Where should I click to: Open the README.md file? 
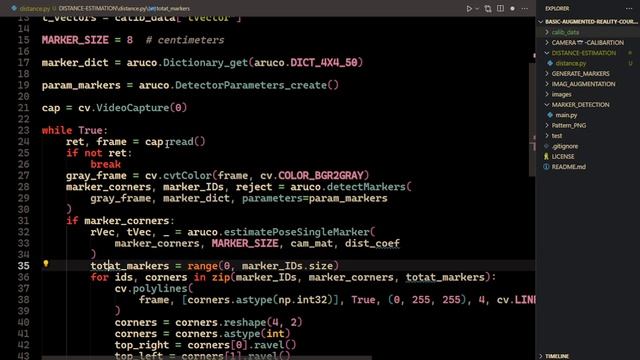[568, 167]
